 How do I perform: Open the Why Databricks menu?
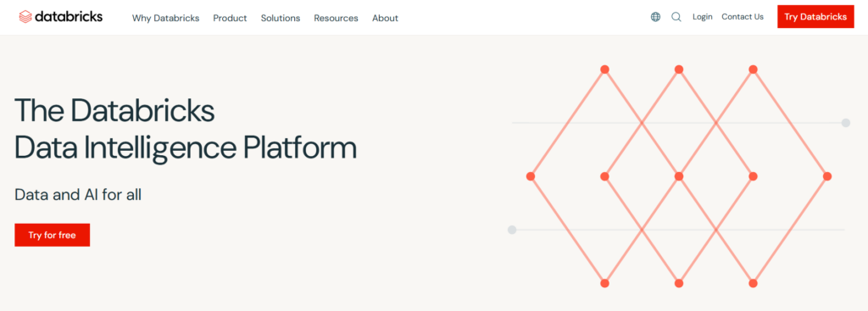coord(165,18)
